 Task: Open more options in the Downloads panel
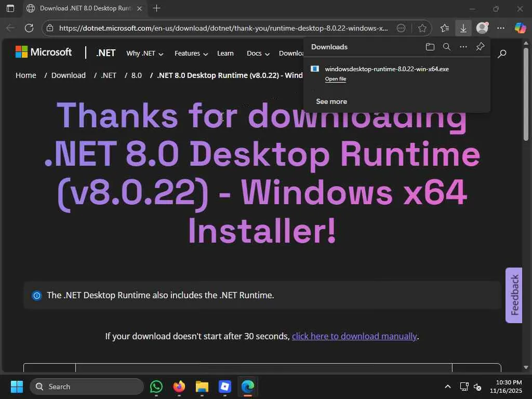click(x=463, y=47)
